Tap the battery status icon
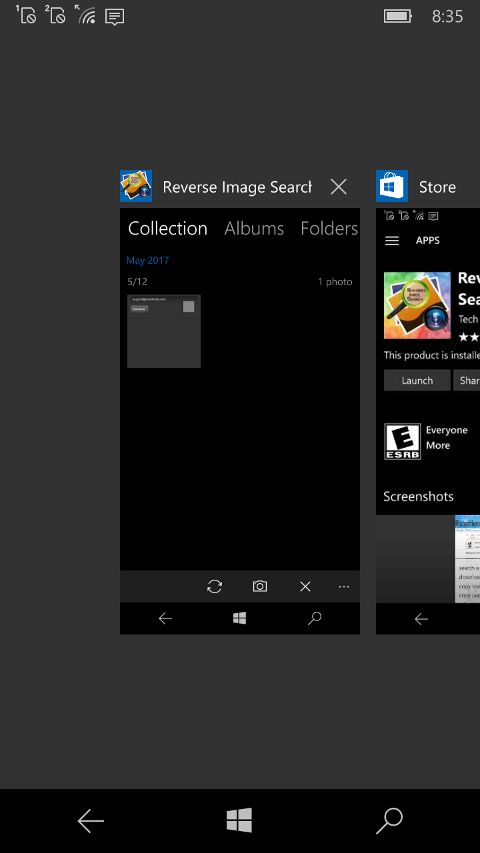 398,16
